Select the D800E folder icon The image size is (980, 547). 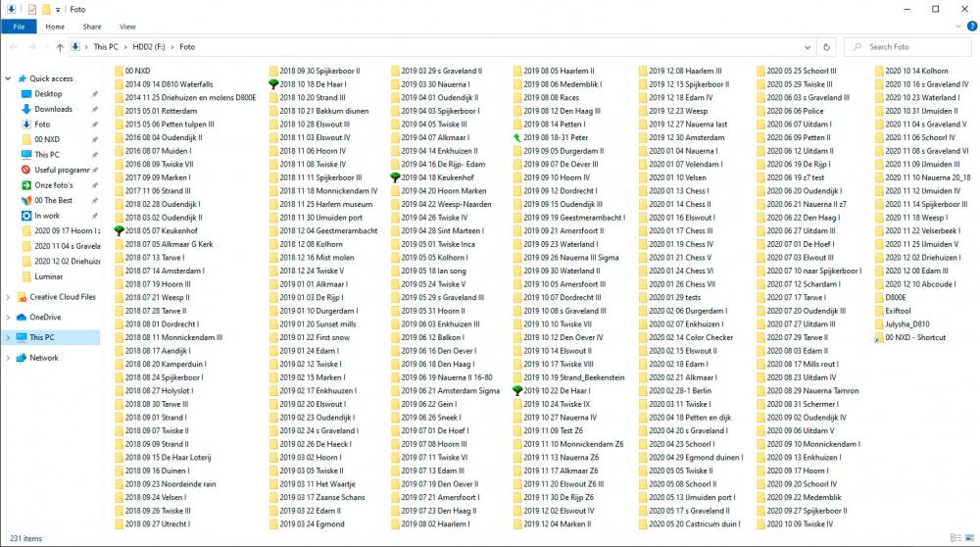click(879, 298)
